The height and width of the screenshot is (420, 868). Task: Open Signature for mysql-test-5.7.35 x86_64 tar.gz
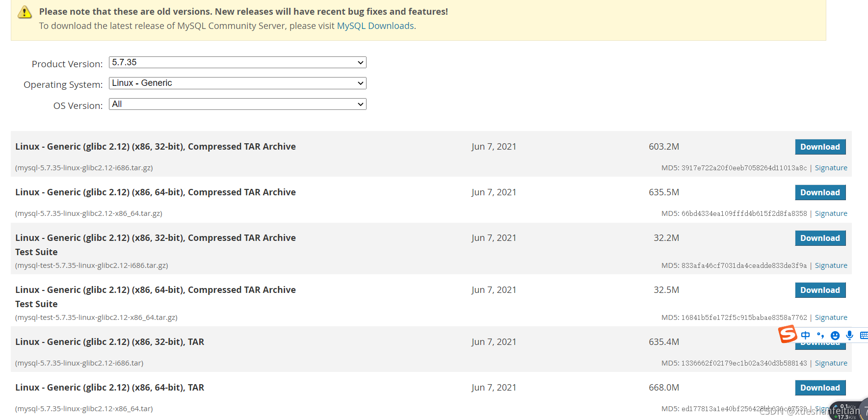[831, 317]
